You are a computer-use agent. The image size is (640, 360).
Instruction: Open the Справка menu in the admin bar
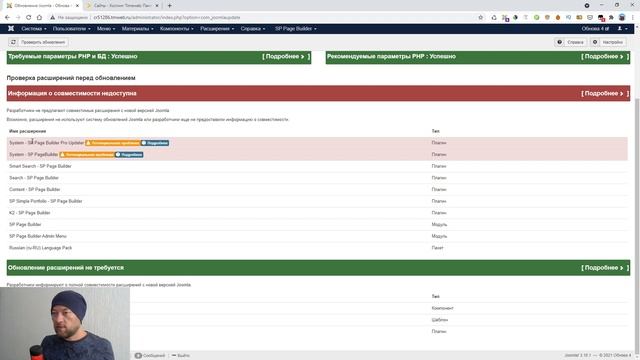click(253, 29)
